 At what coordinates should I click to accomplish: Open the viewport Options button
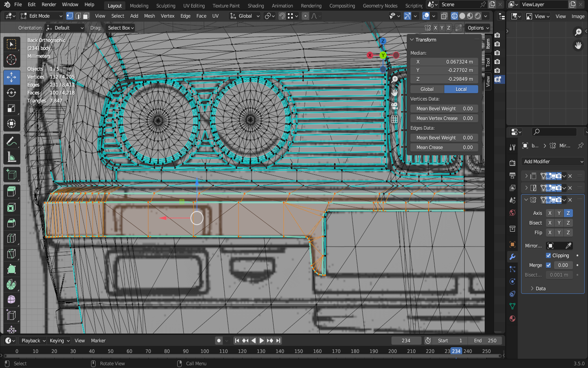478,28
